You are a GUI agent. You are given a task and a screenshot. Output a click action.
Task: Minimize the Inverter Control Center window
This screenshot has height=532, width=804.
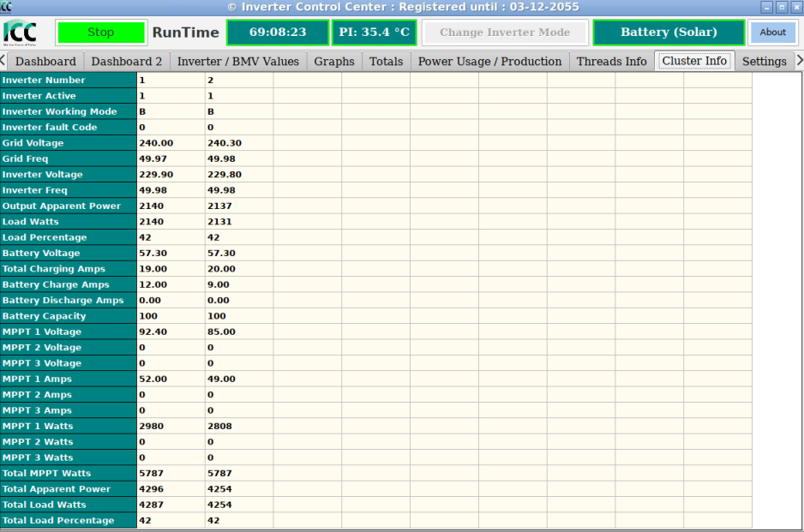[x=767, y=7]
